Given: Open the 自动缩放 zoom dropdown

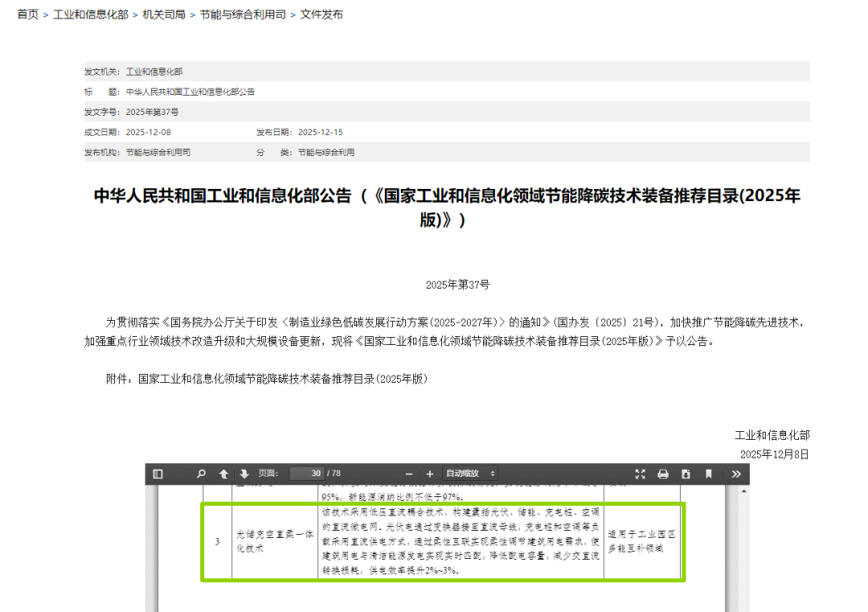Looking at the screenshot, I should click(x=471, y=474).
